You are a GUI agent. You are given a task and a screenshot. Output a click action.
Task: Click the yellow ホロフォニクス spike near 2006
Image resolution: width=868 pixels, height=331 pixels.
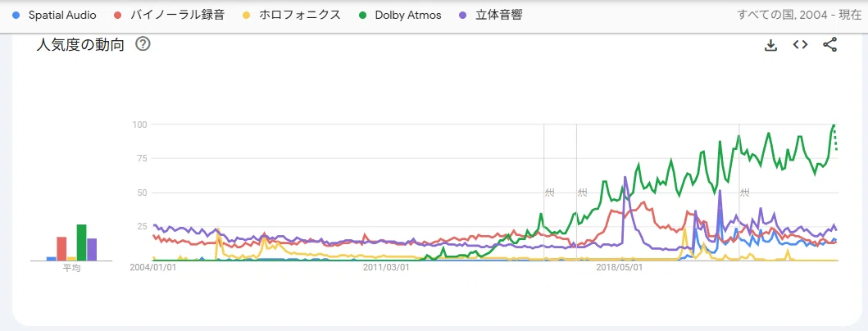pos(217,229)
